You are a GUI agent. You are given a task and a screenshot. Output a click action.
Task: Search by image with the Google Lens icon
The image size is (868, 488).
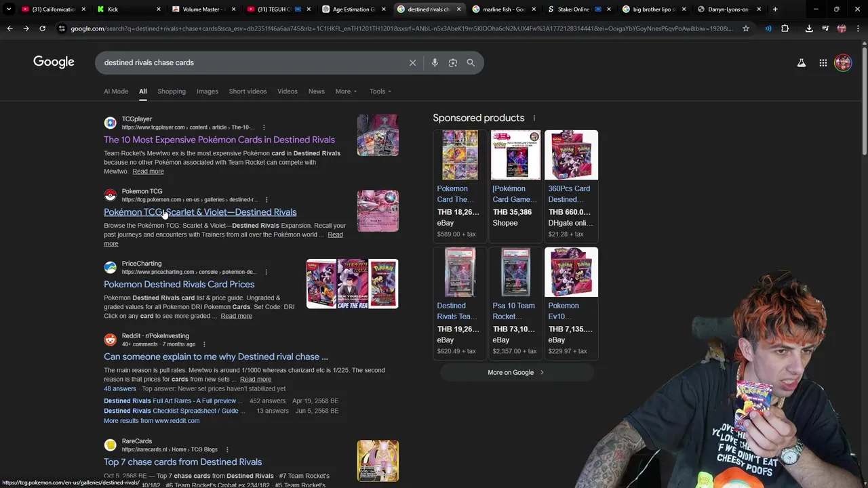[x=452, y=62]
